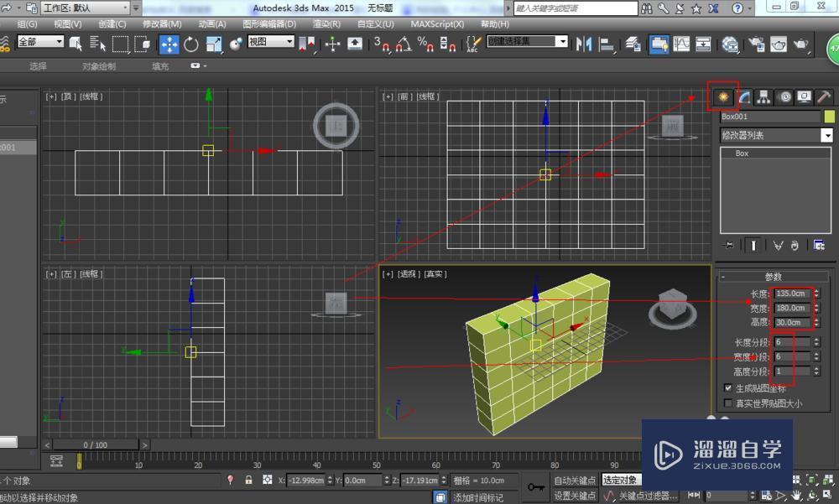Screen dimensions: 839x504
Task: Switch to the Utilities hammer tab
Action: [x=824, y=96]
